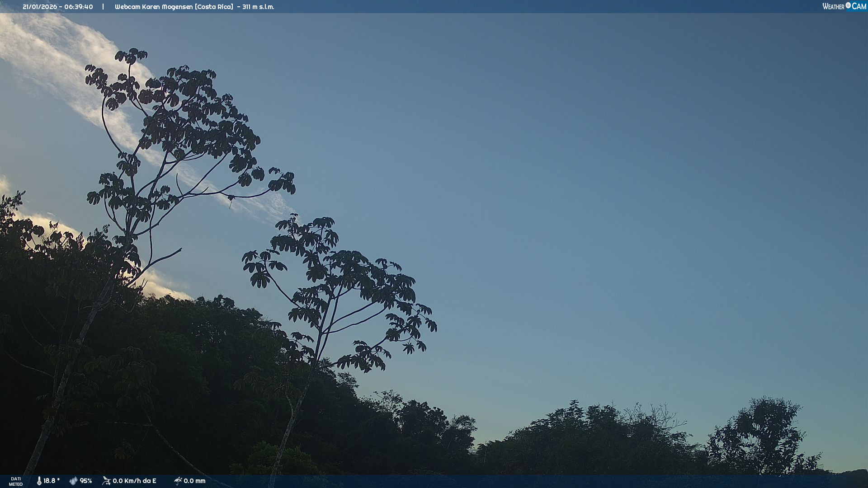
Task: Click the 18.8° temperature reading
Action: [52, 481]
